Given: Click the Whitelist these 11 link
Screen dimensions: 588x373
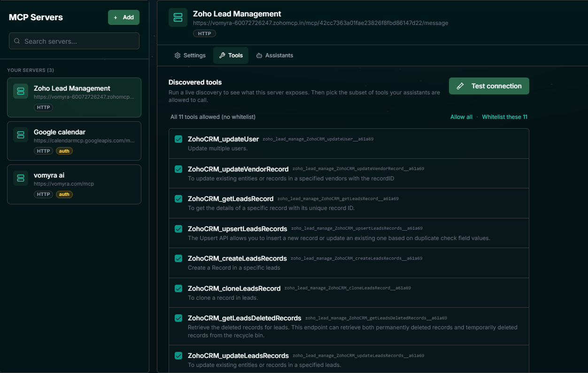Looking at the screenshot, I should point(504,117).
